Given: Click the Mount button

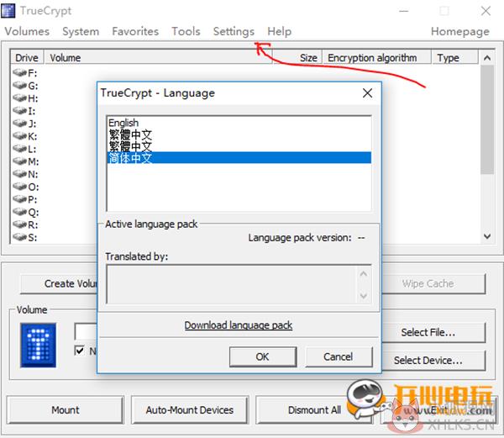Looking at the screenshot, I should 66,410.
